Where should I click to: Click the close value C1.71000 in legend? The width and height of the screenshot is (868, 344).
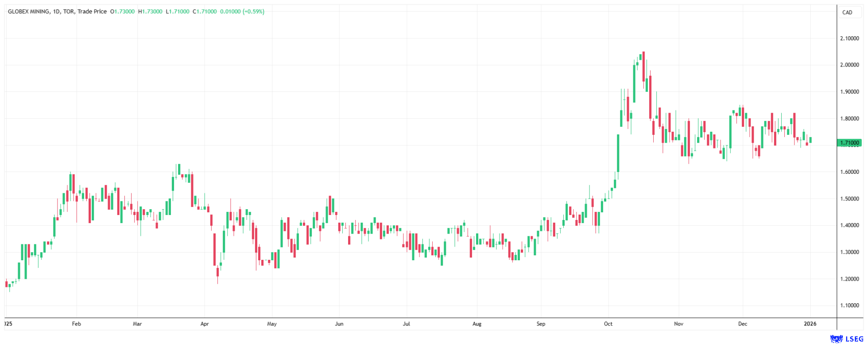(204, 11)
